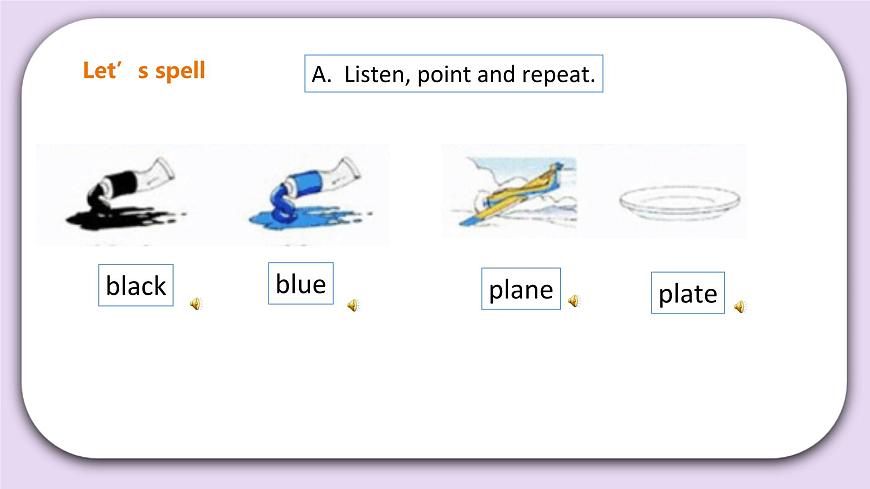The height and width of the screenshot is (489, 870).
Task: Click the plate word label
Action: 688,293
